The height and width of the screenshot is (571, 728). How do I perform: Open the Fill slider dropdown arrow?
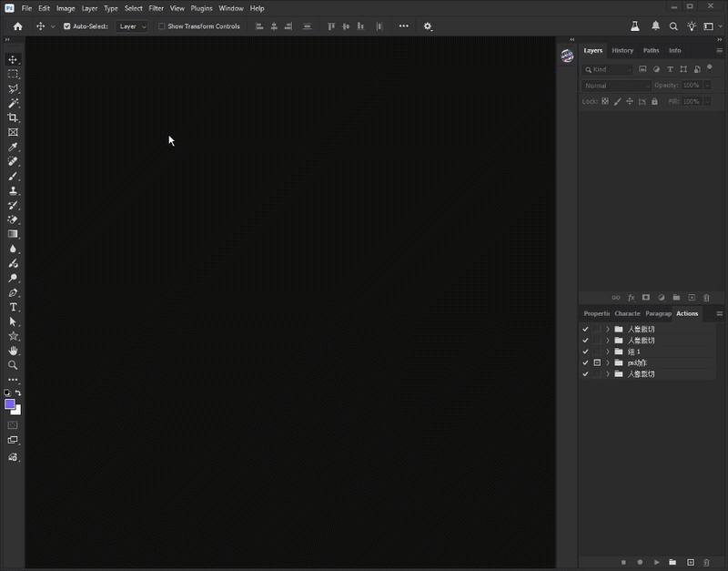pyautogui.click(x=707, y=101)
